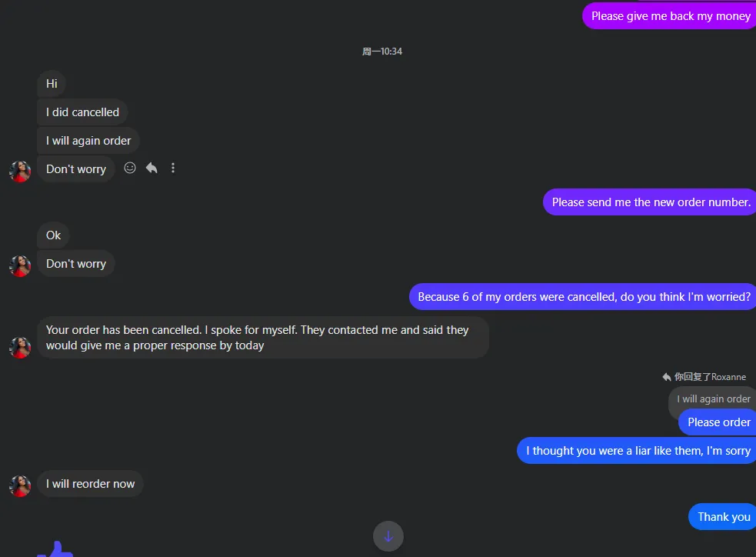The image size is (756, 557).
Task: Click the 周一10:34 timestamp divider
Action: point(382,52)
